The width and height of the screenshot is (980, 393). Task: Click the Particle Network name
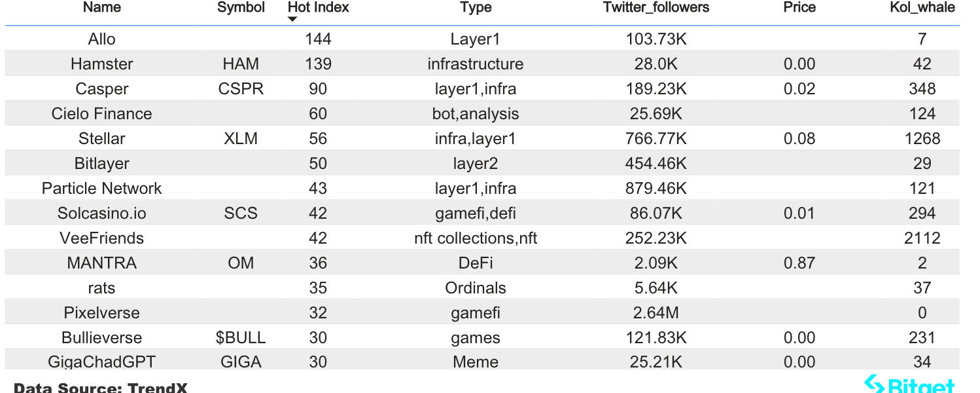[102, 189]
